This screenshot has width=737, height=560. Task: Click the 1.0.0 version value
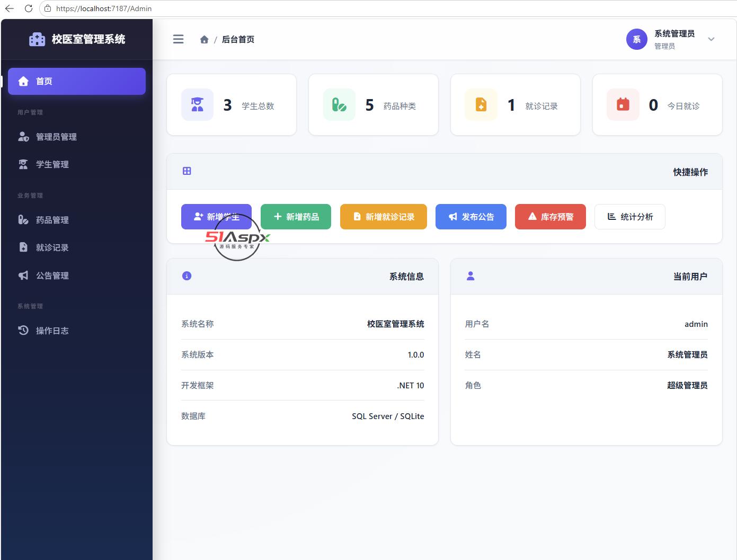416,354
